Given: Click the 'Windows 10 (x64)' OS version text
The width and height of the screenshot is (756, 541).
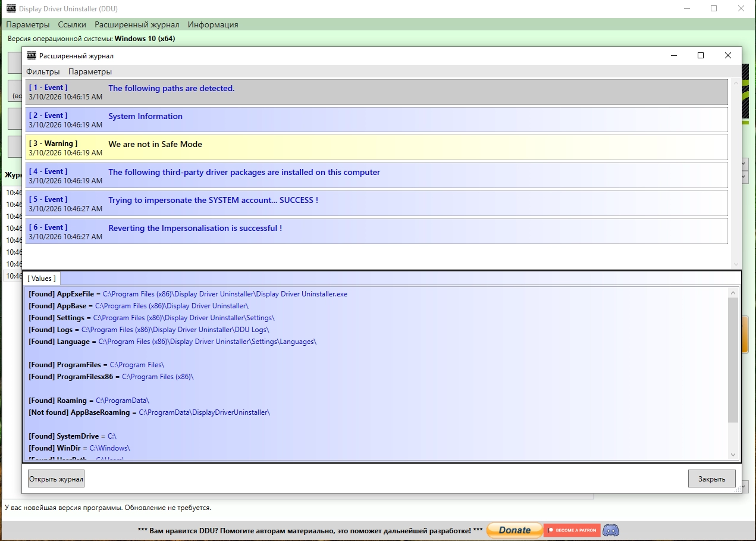Looking at the screenshot, I should pos(145,39).
